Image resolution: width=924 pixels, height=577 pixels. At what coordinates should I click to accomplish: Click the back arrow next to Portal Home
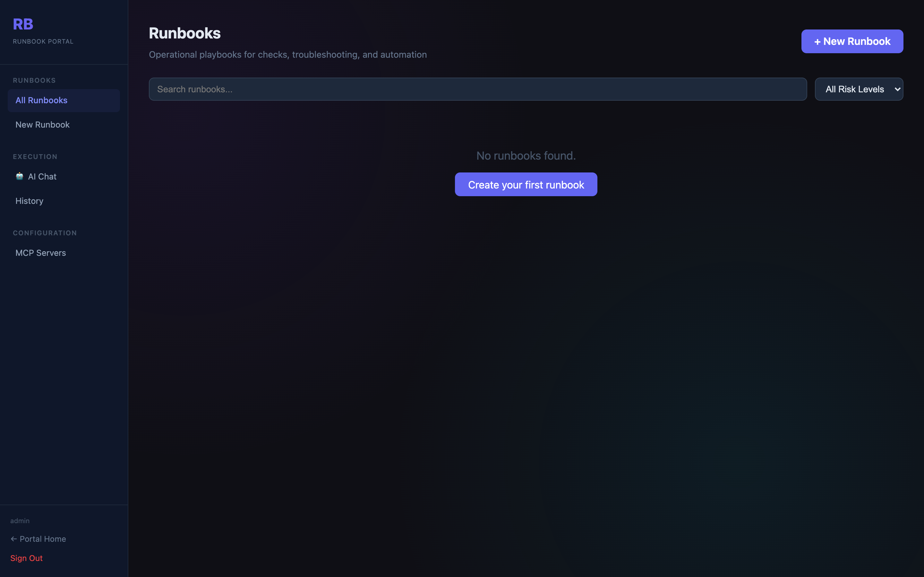(x=14, y=539)
